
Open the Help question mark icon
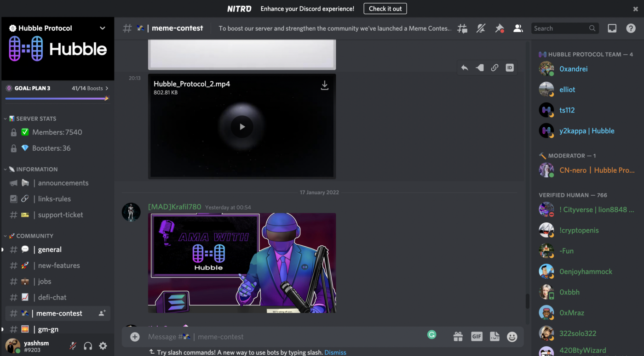631,28
